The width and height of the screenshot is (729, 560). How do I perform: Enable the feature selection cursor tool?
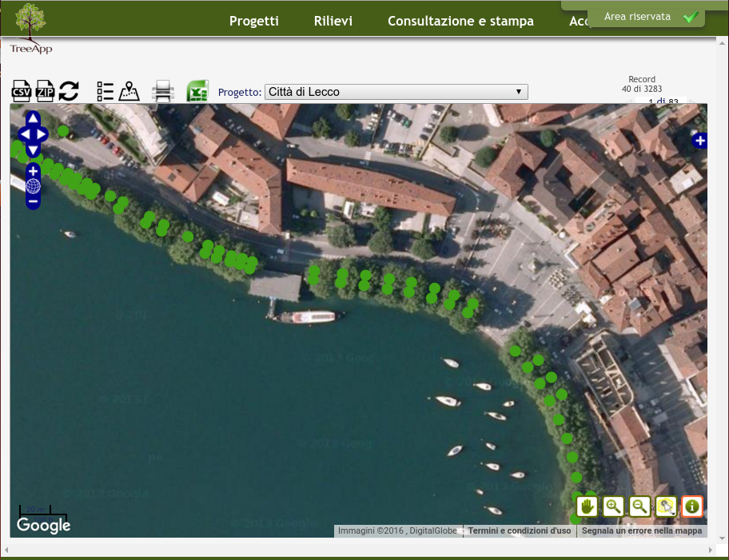pos(666,506)
